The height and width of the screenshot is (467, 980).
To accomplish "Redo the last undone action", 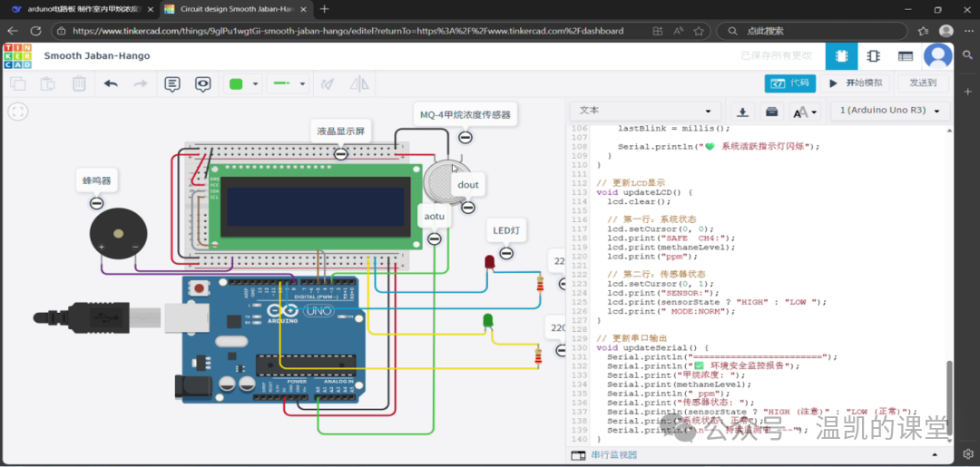I will click(x=142, y=83).
